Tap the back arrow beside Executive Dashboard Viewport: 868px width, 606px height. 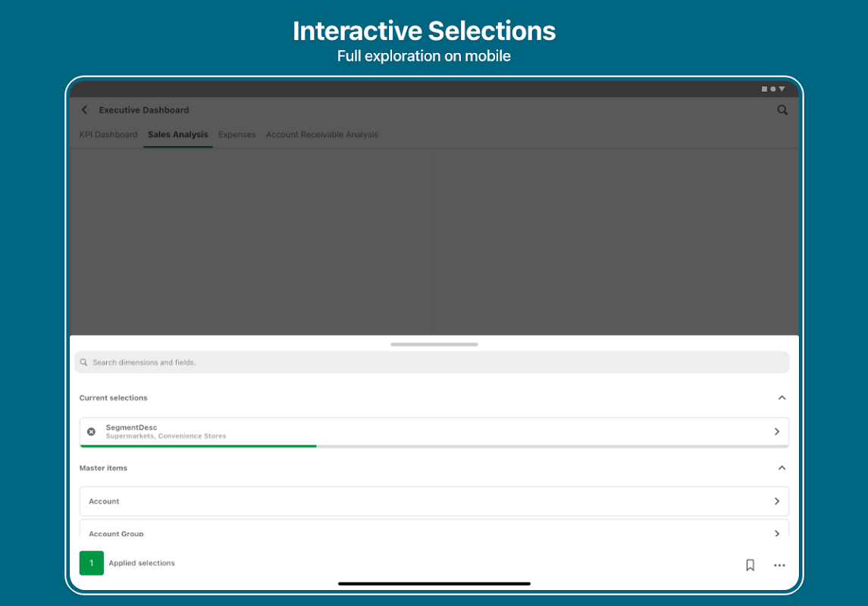tap(84, 110)
